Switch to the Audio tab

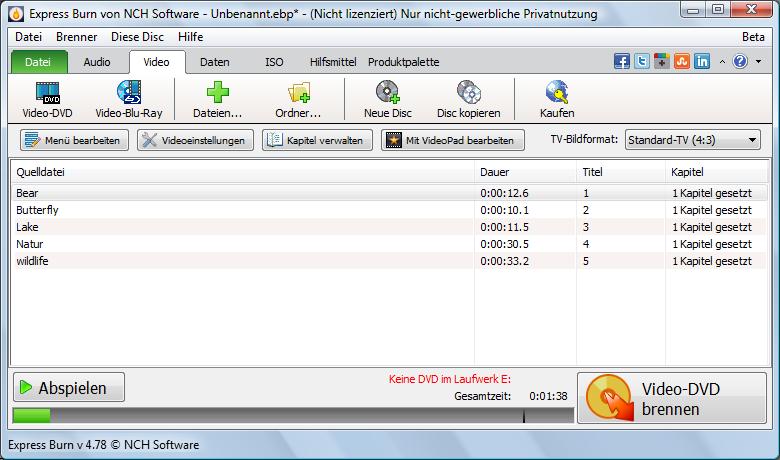[97, 62]
